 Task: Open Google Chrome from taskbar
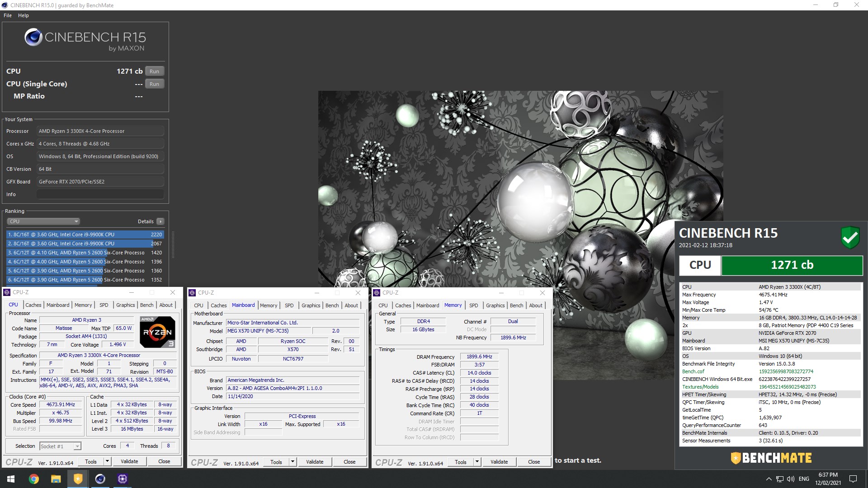coord(34,479)
